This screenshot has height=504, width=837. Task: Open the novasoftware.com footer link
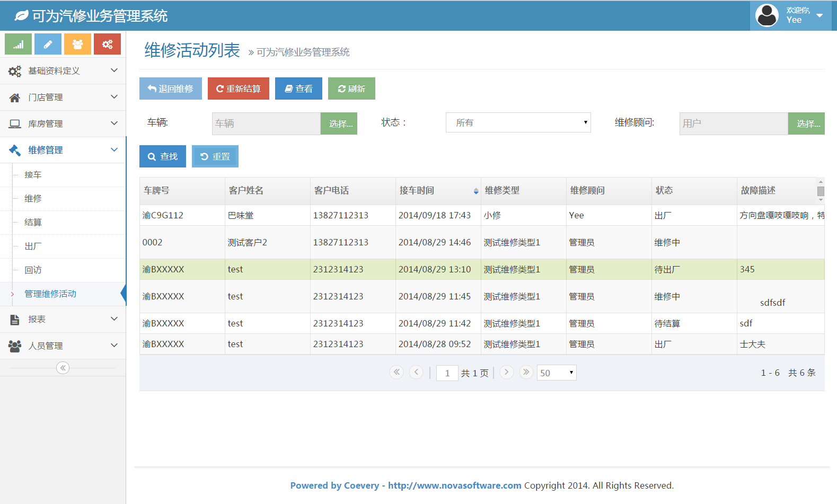click(x=454, y=485)
